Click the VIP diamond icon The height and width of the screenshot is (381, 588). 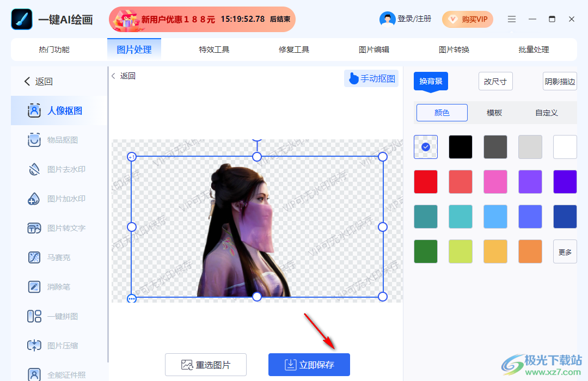pyautogui.click(x=453, y=19)
